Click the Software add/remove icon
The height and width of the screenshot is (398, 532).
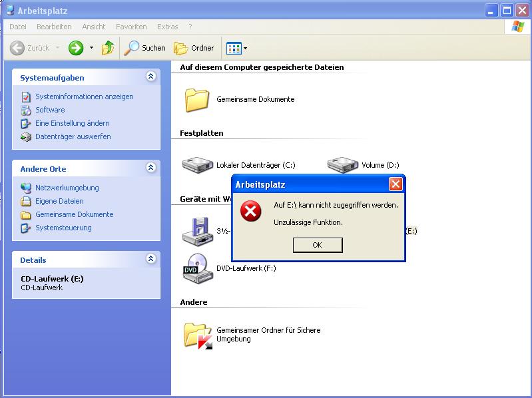26,110
